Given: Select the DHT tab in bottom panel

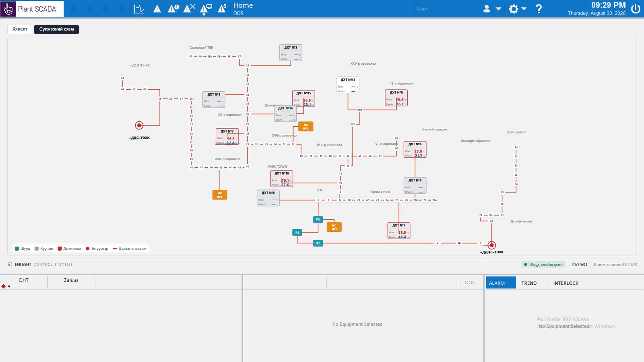Looking at the screenshot, I should [x=24, y=280].
